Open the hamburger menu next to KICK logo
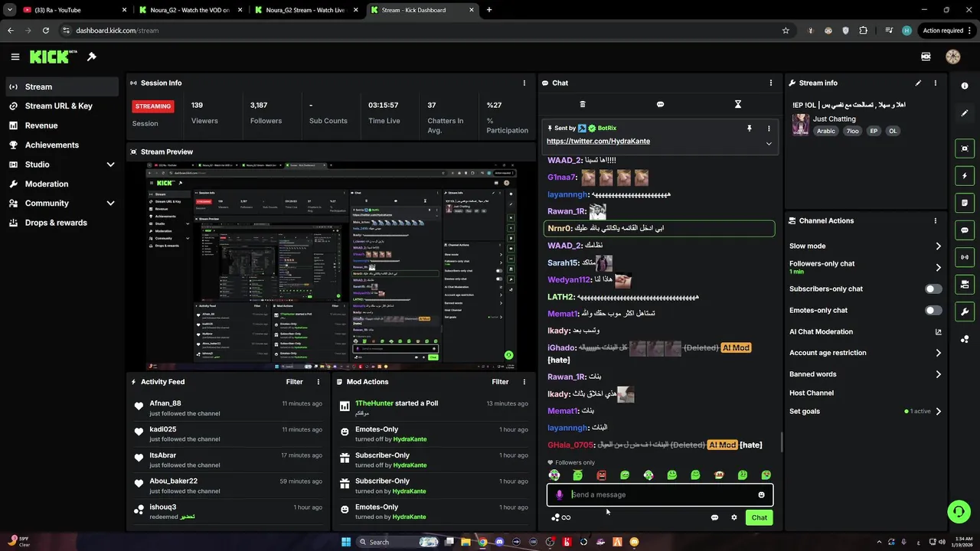Image resolution: width=980 pixels, height=551 pixels. pos(15,57)
